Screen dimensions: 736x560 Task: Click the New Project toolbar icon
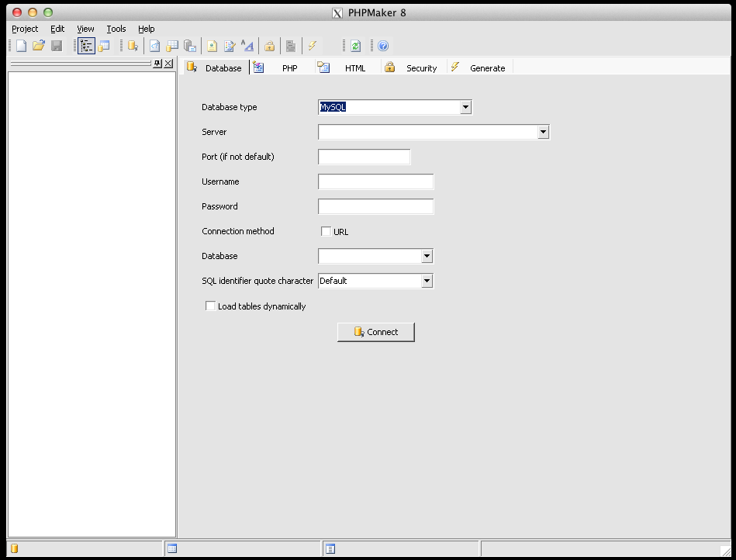click(21, 46)
